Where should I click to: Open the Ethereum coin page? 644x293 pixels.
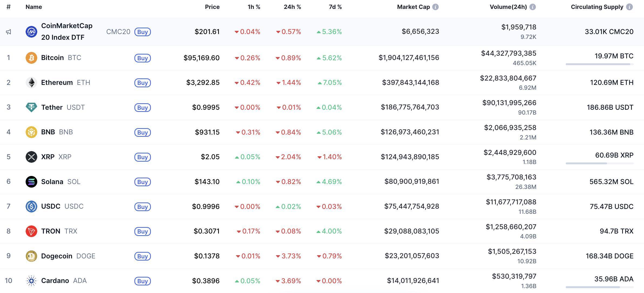57,82
